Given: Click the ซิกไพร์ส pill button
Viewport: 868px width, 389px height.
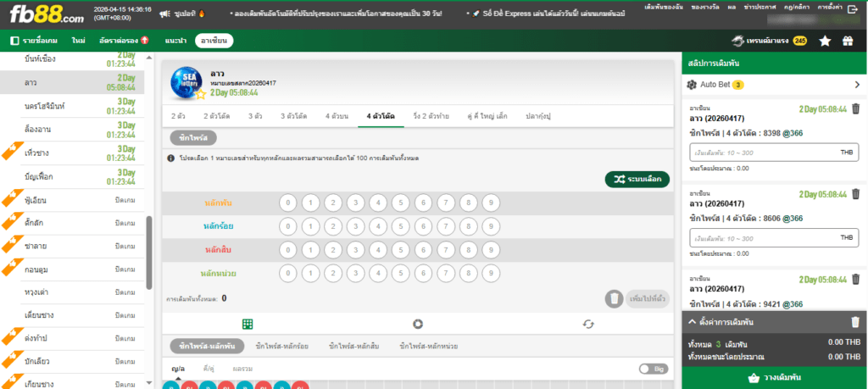Looking at the screenshot, I should click(x=193, y=138).
